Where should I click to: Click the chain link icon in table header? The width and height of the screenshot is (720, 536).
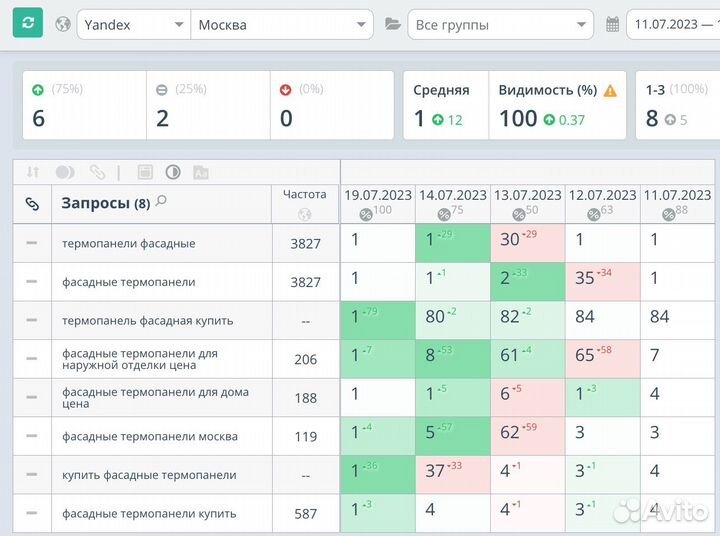click(32, 203)
